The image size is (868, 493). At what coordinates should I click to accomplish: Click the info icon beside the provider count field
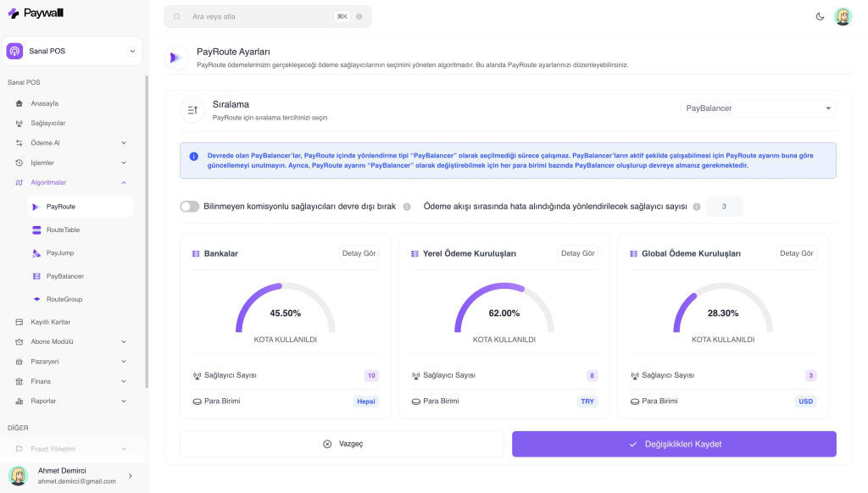tap(697, 207)
